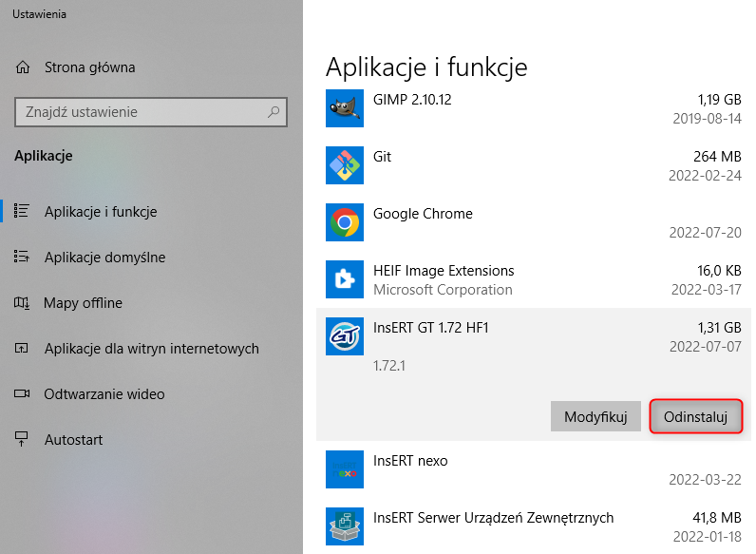Click install date 2022-01-18

pyautogui.click(x=707, y=537)
